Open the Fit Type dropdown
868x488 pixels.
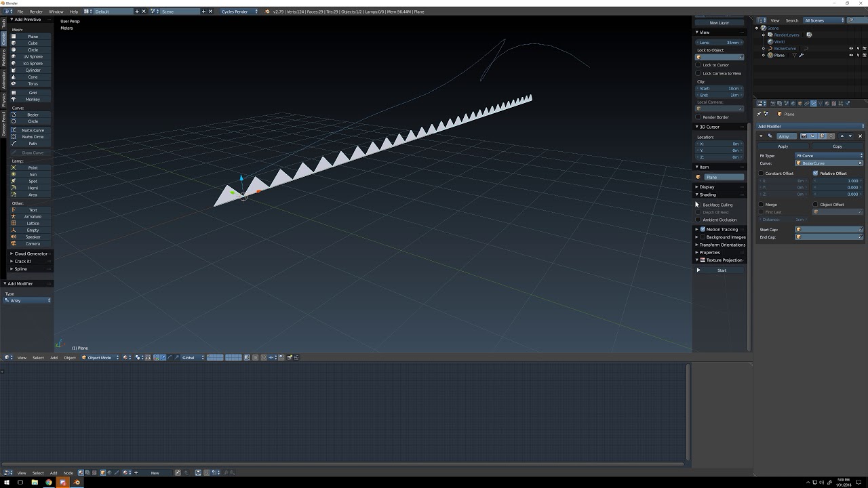tap(829, 156)
